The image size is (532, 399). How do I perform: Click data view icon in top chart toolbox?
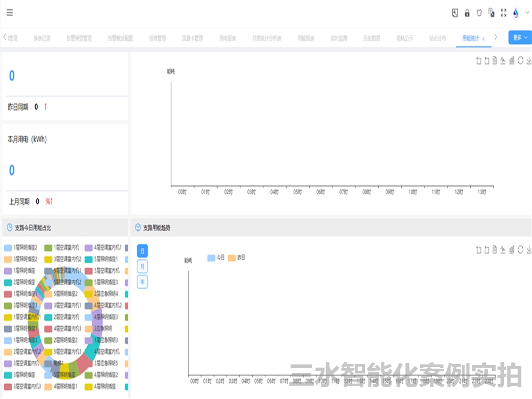495,61
